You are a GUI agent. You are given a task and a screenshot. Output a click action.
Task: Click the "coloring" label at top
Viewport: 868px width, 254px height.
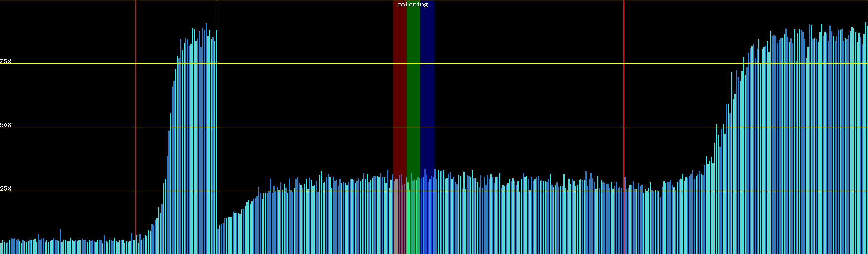click(x=412, y=5)
